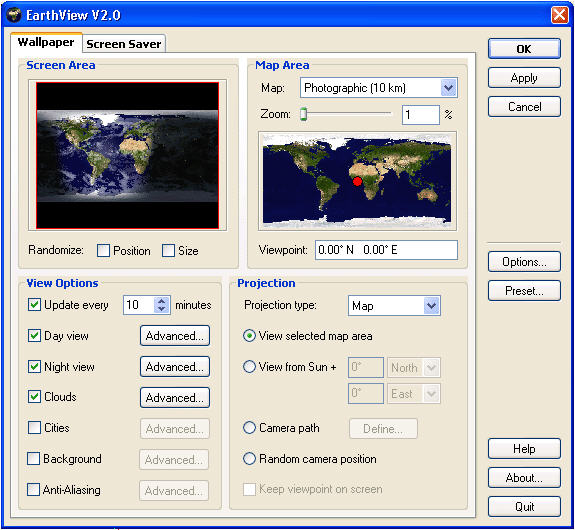Click the world map preview in Map Area
The width and height of the screenshot is (575, 530).
click(357, 180)
